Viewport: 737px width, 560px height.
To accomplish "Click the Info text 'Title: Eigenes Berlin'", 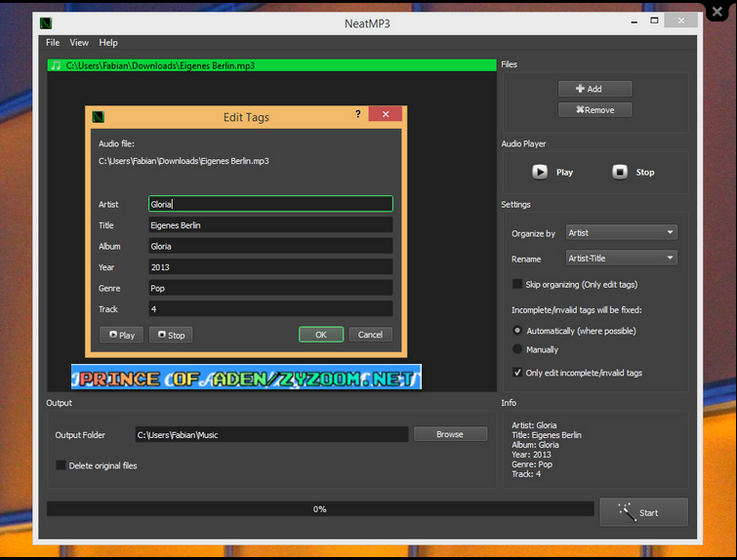I will point(547,435).
